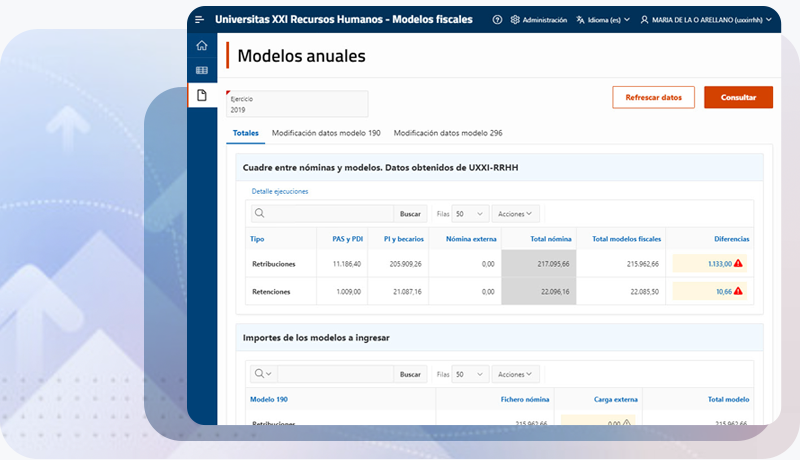
Task: Select the document sidebar icon
Action: 202,95
